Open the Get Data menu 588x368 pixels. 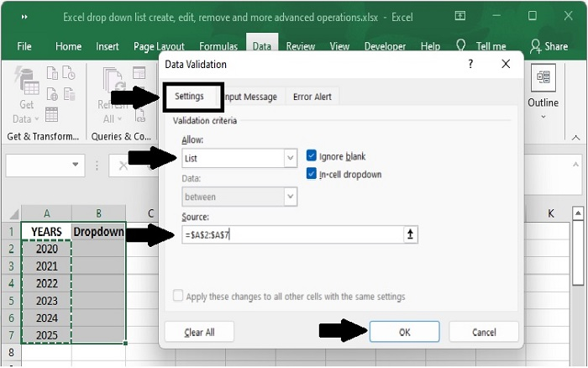[26, 96]
